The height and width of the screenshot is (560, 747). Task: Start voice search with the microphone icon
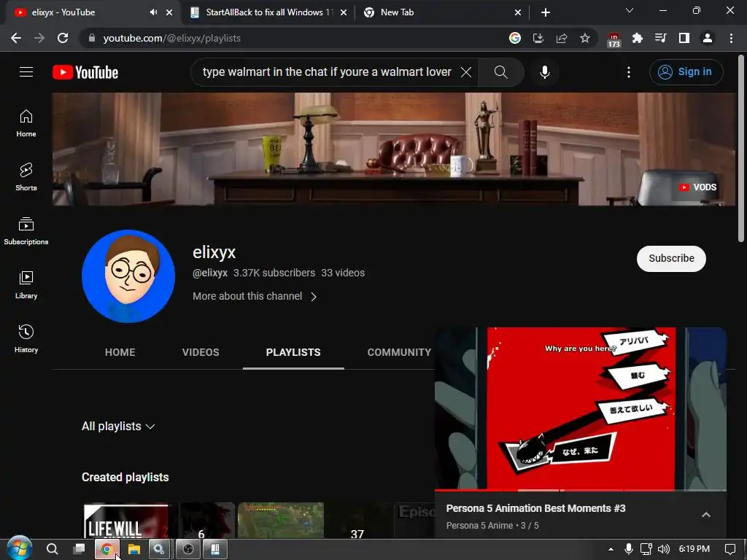click(x=544, y=72)
